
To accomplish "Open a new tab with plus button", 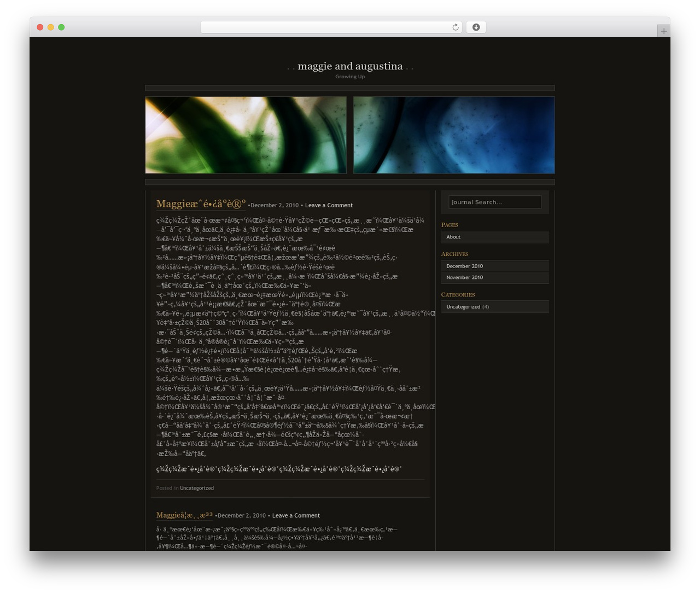I will click(663, 31).
